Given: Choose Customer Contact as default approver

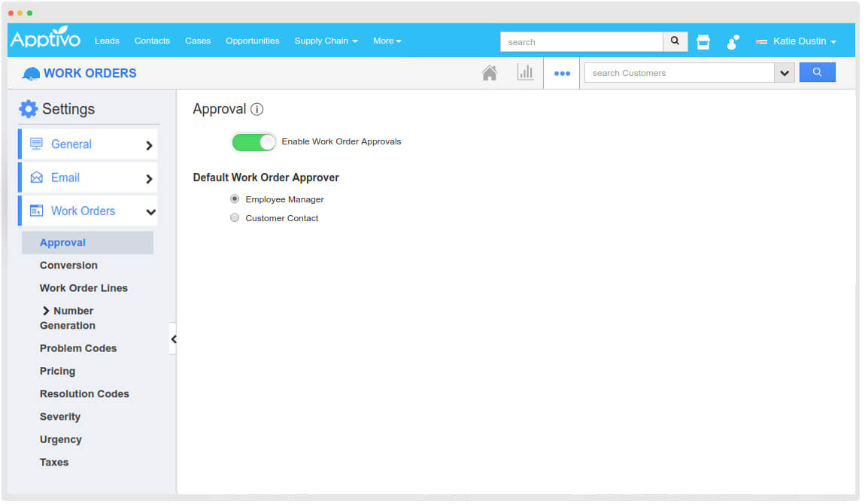Looking at the screenshot, I should tap(234, 217).
